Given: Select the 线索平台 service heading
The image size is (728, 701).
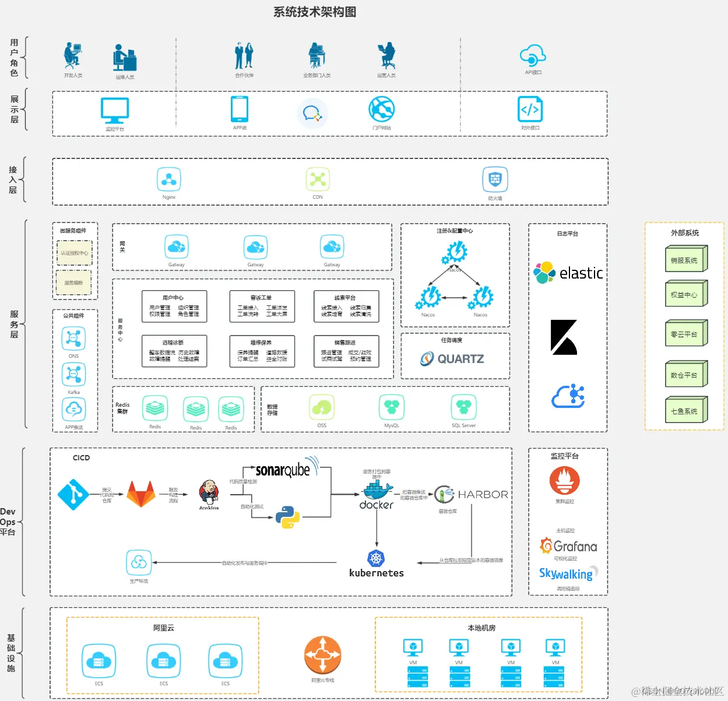Looking at the screenshot, I should point(345,297).
